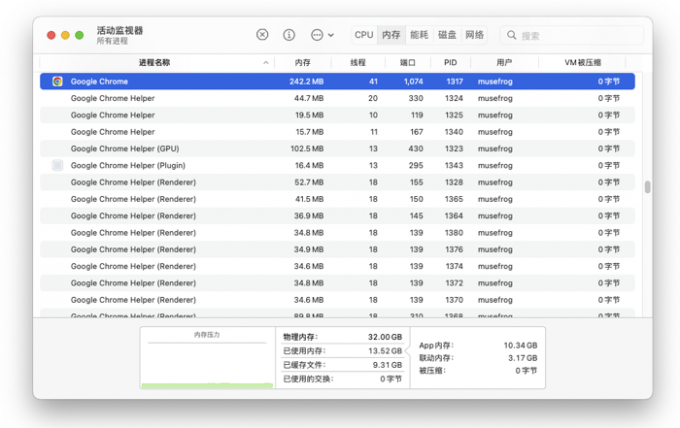This screenshot has width=680, height=428.
Task: Click the App 内存 10.34 GB entry
Action: coord(478,346)
